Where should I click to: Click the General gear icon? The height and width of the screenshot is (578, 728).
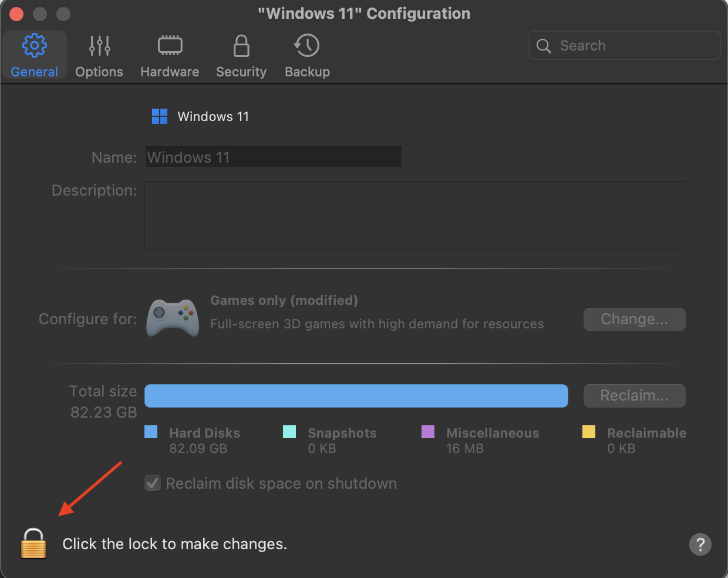click(x=34, y=46)
